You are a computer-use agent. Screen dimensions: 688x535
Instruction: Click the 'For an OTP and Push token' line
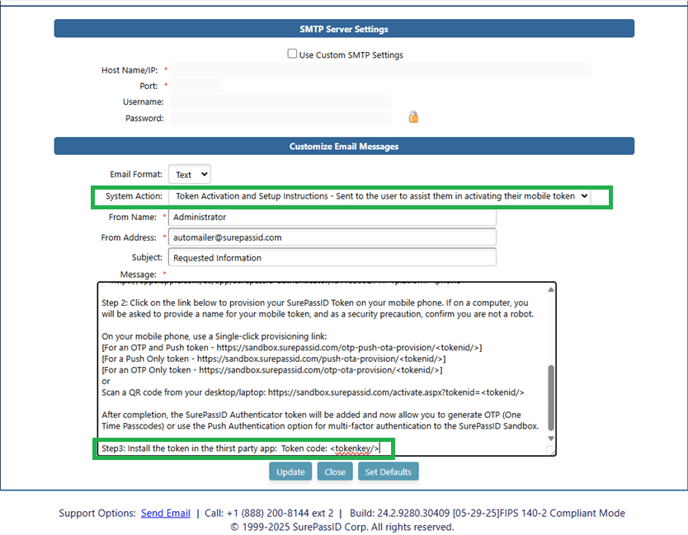tap(292, 348)
